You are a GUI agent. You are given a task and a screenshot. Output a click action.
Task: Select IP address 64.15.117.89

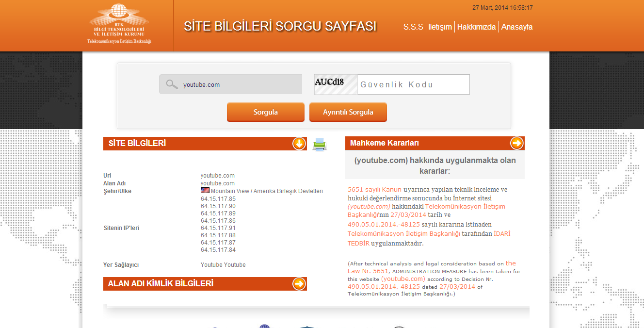tap(218, 213)
